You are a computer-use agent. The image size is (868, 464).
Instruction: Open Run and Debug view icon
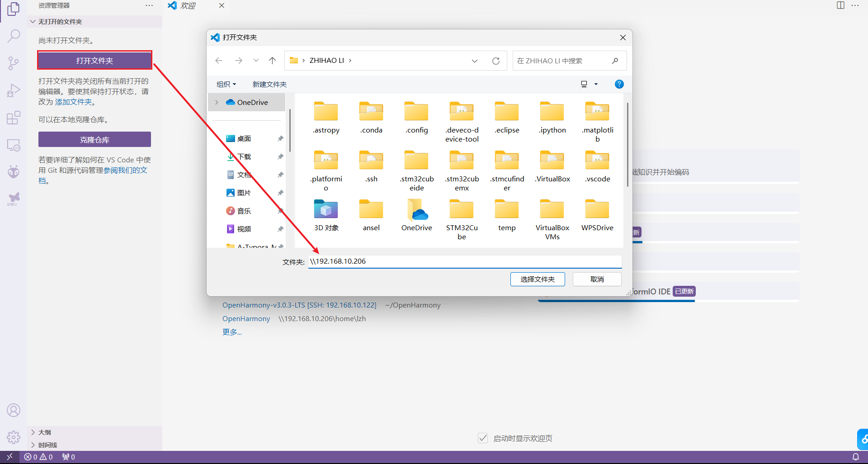14,90
